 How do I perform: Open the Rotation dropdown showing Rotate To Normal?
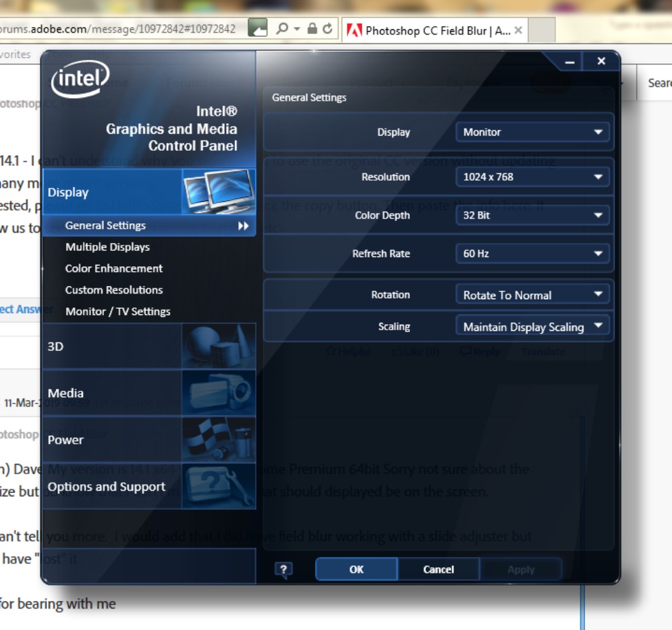point(532,295)
